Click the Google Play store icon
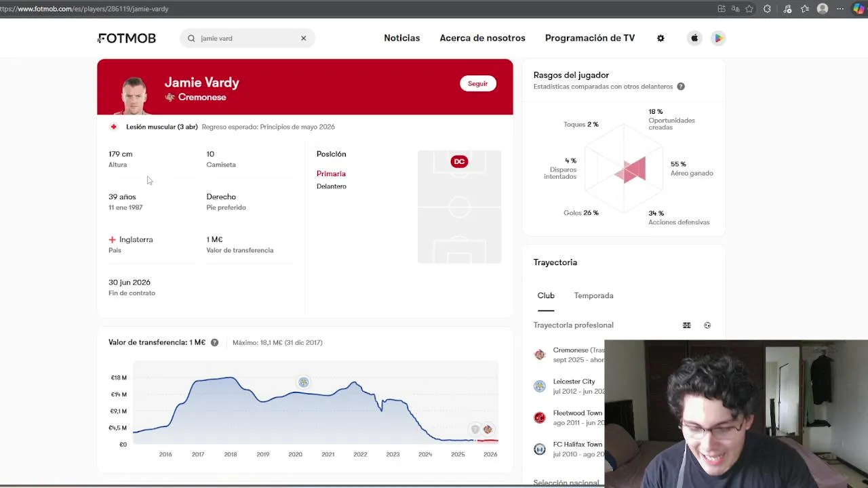 tap(718, 39)
